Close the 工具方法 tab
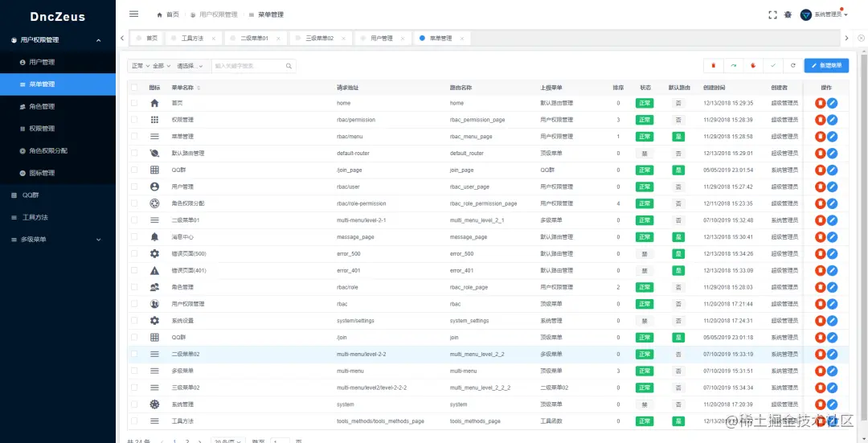 coord(214,39)
